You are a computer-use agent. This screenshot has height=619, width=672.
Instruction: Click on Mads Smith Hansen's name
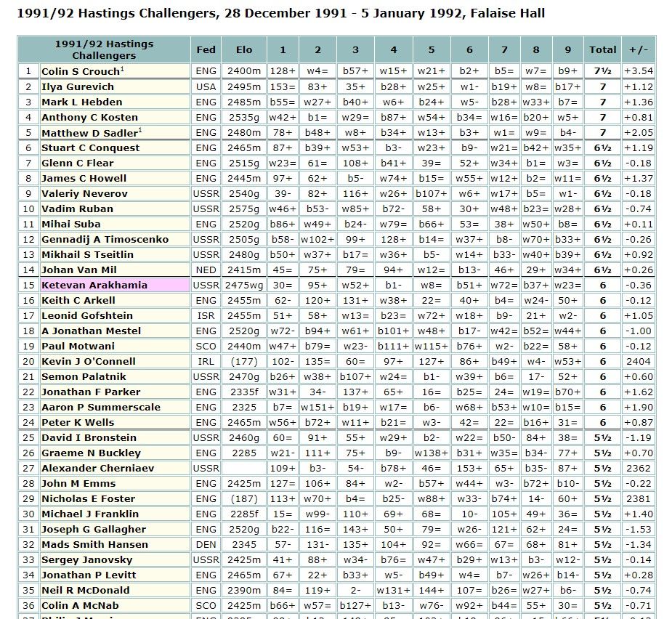point(94,544)
